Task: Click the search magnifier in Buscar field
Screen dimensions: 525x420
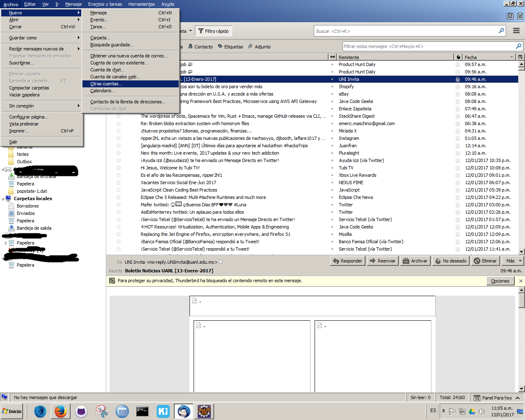Action: point(501,31)
